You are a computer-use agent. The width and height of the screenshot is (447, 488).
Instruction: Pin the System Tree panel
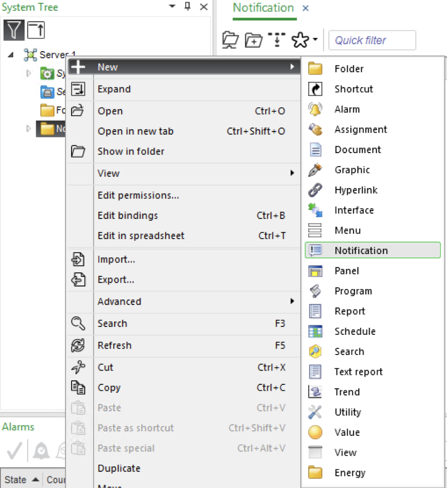click(x=188, y=6)
